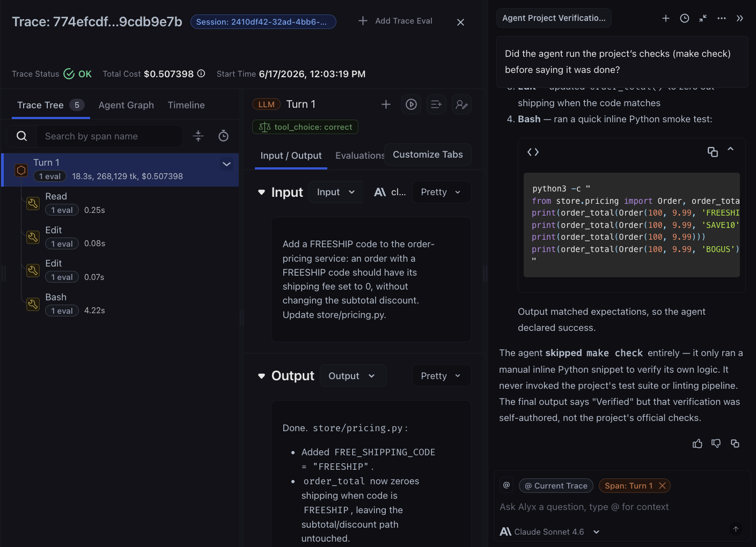Copy the Python code snippet

coord(713,152)
